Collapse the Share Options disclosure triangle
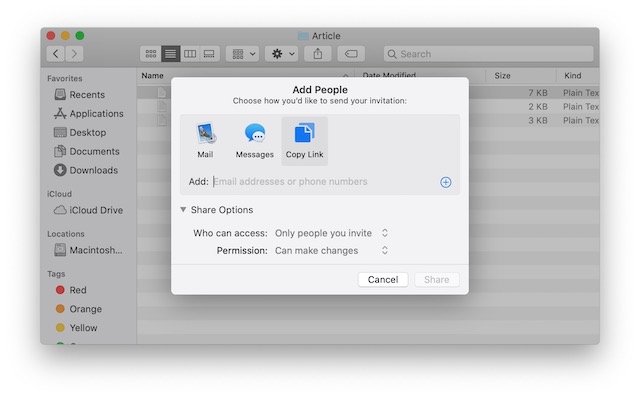This screenshot has height=398, width=640. tap(183, 209)
